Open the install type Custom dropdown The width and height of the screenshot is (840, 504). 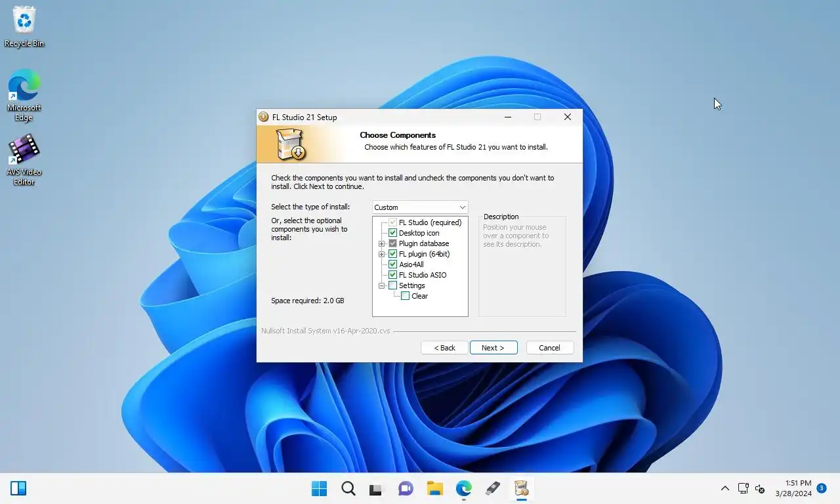tap(420, 207)
